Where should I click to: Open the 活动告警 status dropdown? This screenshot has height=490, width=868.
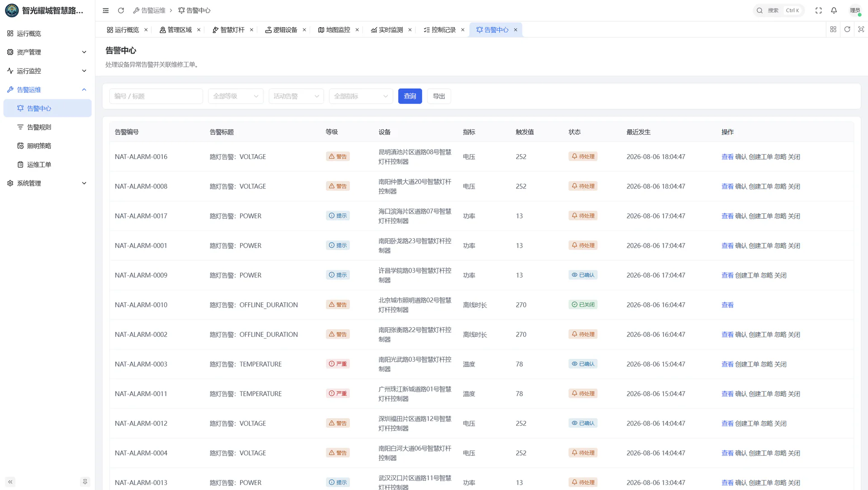tap(296, 96)
